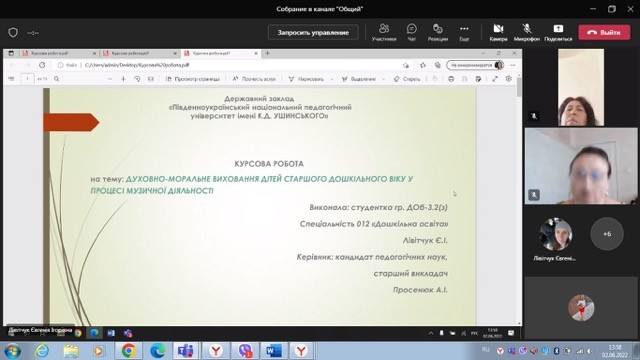The image size is (640, 360).
Task: Select Лівітчук Євгенія participant avatar
Action: (556, 234)
